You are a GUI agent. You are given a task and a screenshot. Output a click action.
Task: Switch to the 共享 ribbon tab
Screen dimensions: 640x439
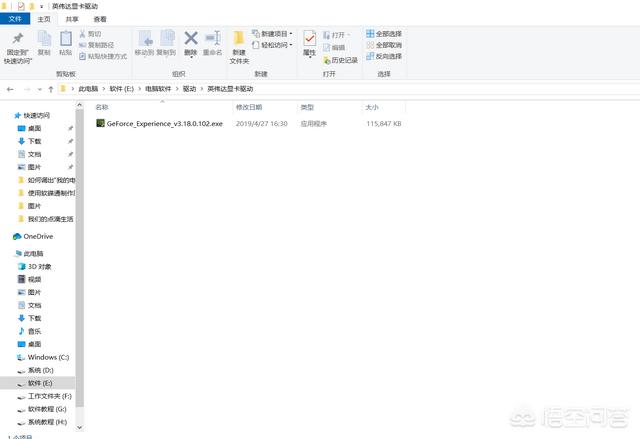coord(71,18)
